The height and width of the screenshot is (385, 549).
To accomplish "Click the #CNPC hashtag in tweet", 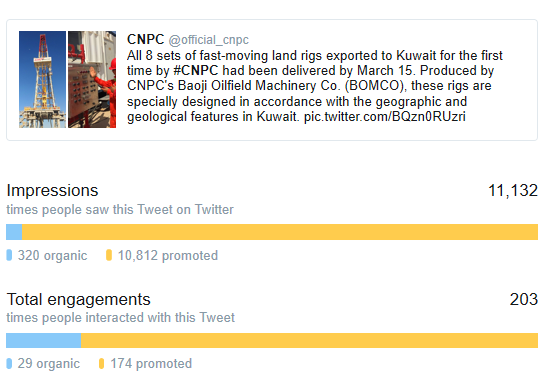I will pyautogui.click(x=196, y=70).
